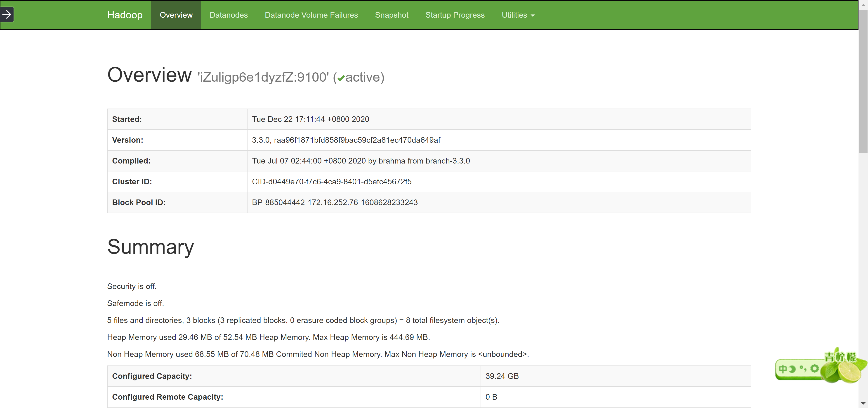The image size is (868, 408).
Task: Go to the Datanodes tab
Action: (x=229, y=15)
